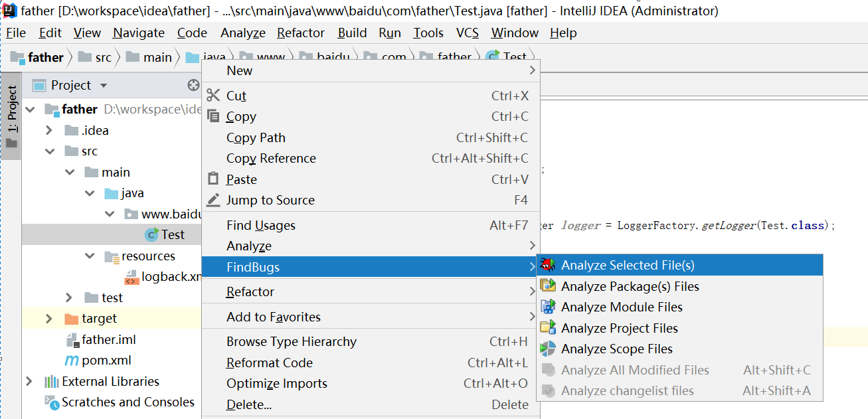Open the Help menu
The image size is (868, 419).
click(x=563, y=33)
